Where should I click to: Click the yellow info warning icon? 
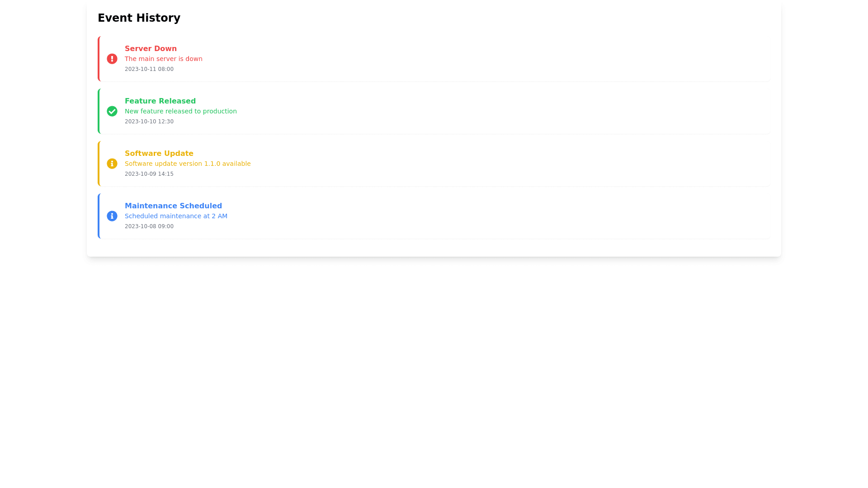pos(112,164)
